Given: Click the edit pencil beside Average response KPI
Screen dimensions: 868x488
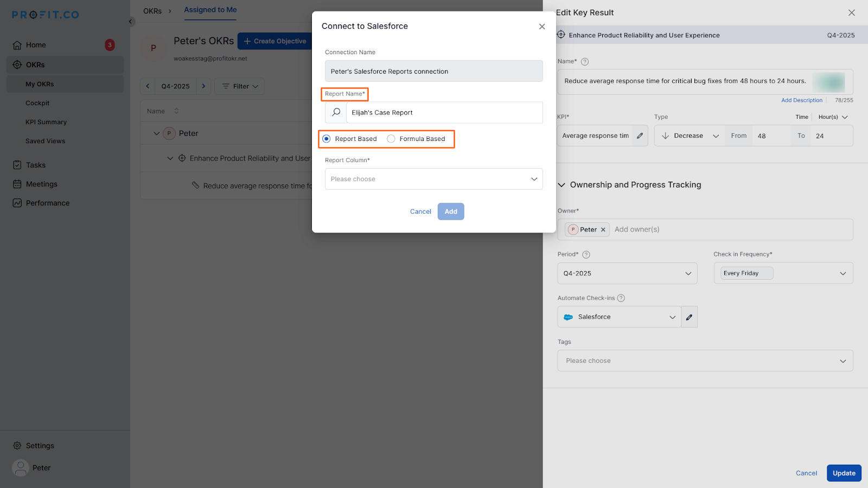Looking at the screenshot, I should click(x=640, y=136).
